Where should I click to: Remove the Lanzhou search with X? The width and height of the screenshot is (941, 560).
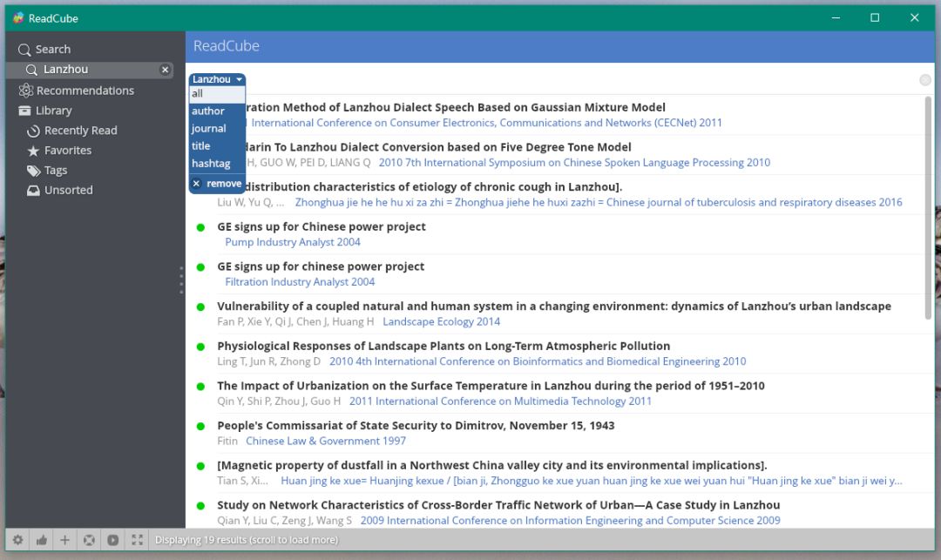(165, 70)
